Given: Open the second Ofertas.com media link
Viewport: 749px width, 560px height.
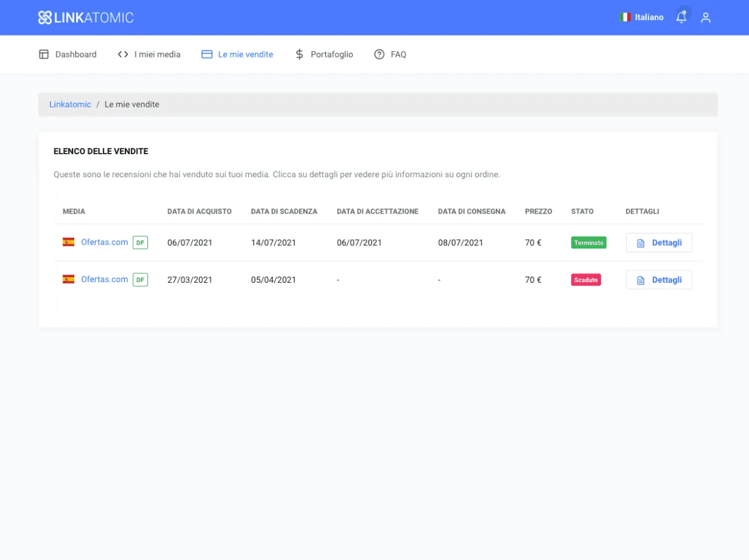Looking at the screenshot, I should (x=104, y=280).
